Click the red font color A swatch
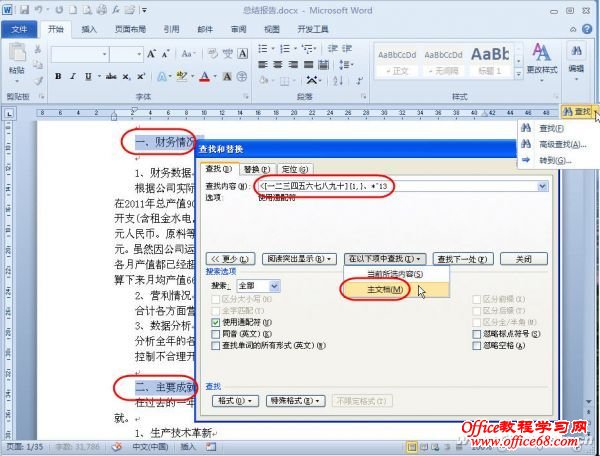Screen dimensions: 600x456 click(x=205, y=77)
